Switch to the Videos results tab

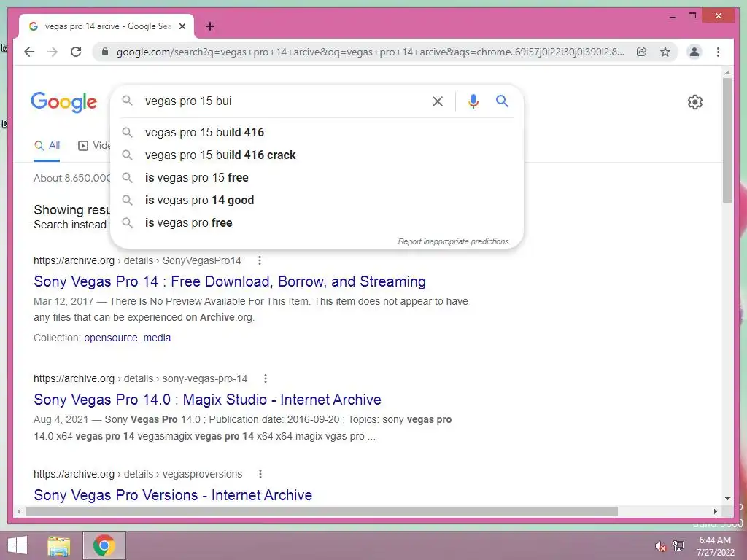coord(94,146)
